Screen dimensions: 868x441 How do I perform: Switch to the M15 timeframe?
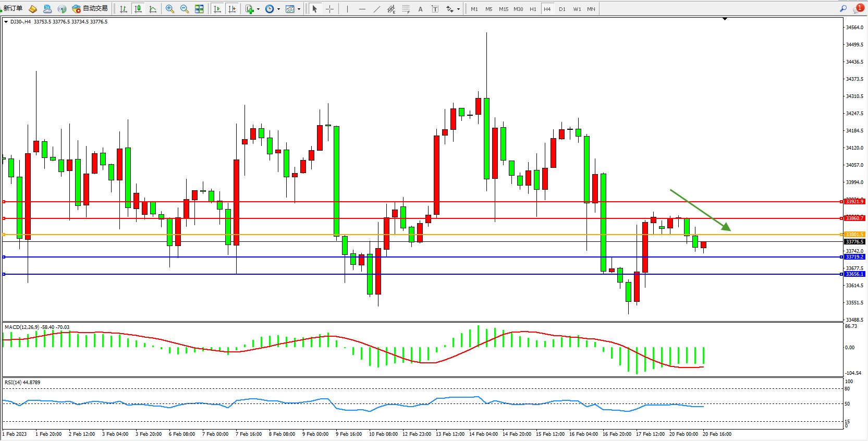pyautogui.click(x=503, y=9)
